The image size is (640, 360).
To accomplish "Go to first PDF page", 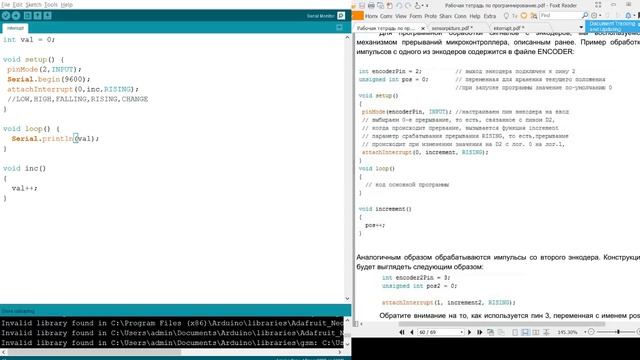I will click(402, 332).
